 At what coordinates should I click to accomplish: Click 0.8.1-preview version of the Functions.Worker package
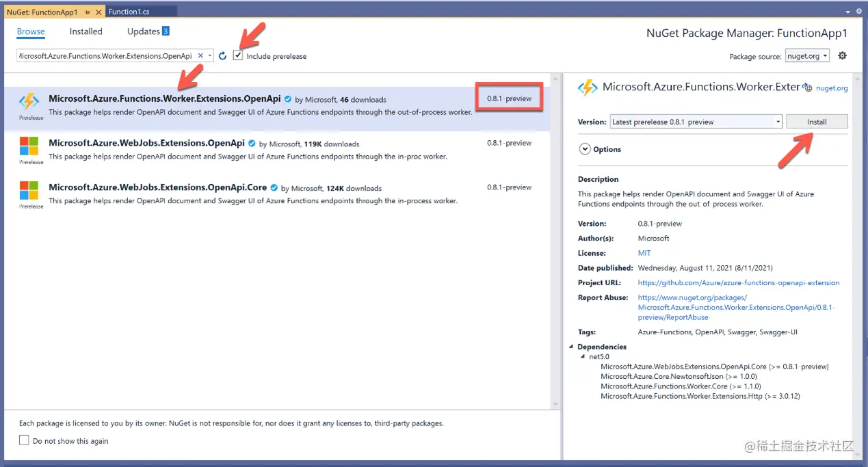pos(509,98)
